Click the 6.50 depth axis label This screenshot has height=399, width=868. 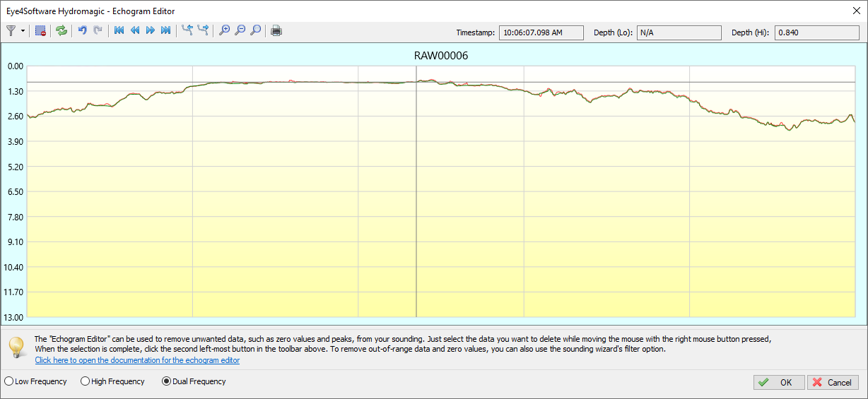click(x=14, y=191)
